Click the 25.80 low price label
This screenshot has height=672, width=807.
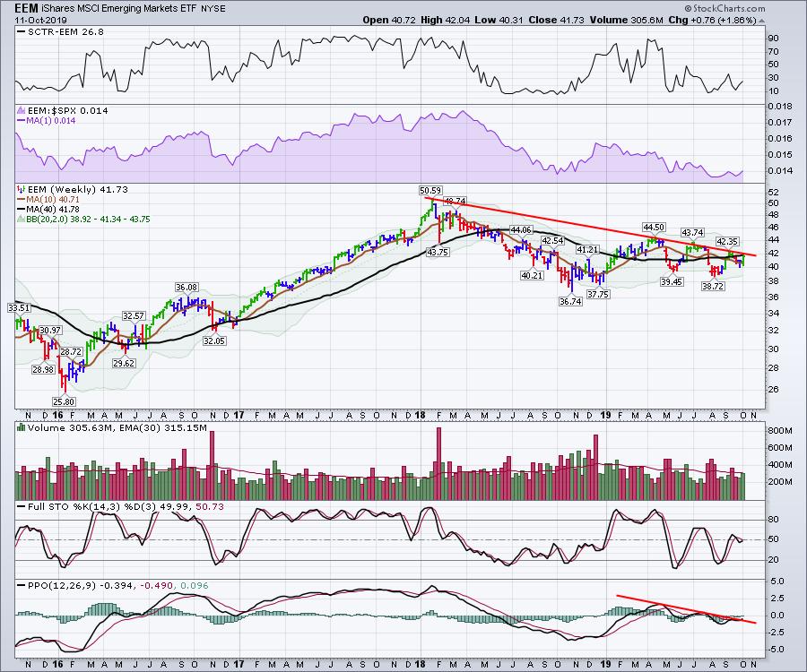point(64,401)
